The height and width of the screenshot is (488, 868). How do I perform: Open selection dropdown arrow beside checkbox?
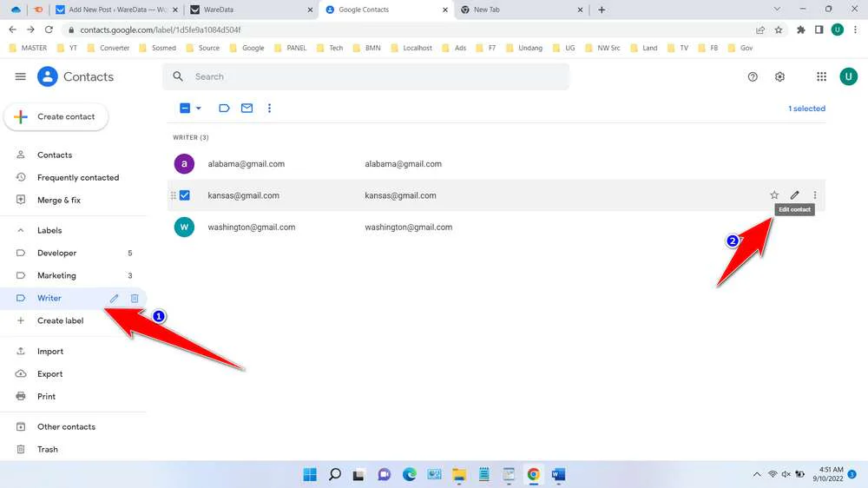[199, 109]
